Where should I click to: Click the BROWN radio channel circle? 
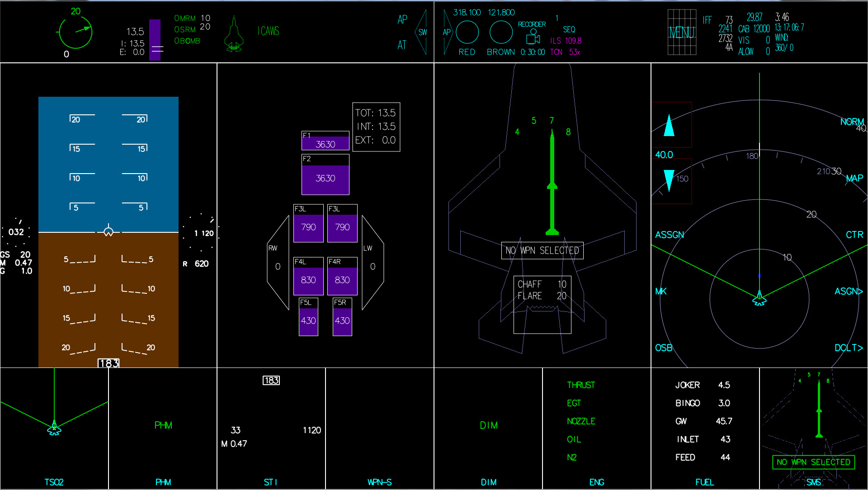point(501,33)
